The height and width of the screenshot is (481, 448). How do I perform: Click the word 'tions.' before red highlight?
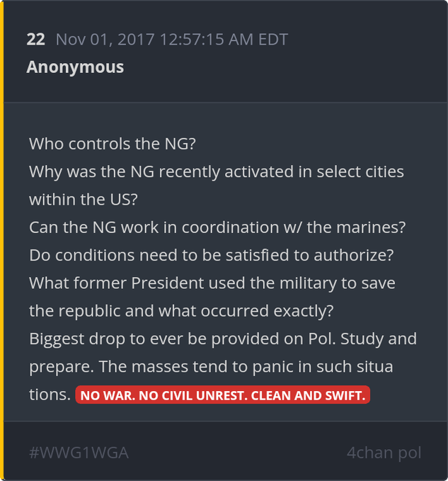tap(49, 395)
